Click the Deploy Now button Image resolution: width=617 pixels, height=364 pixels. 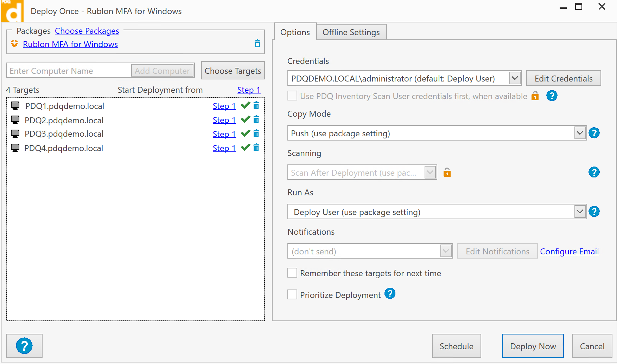click(x=533, y=346)
